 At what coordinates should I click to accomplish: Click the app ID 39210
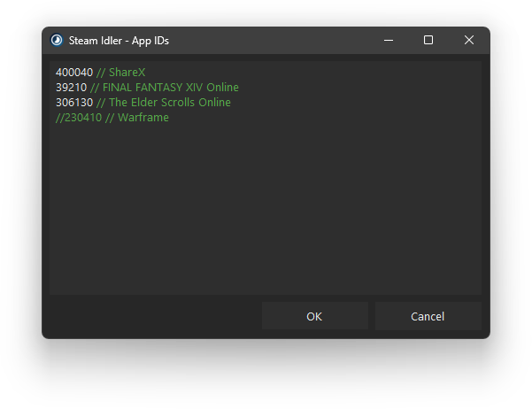coord(71,88)
